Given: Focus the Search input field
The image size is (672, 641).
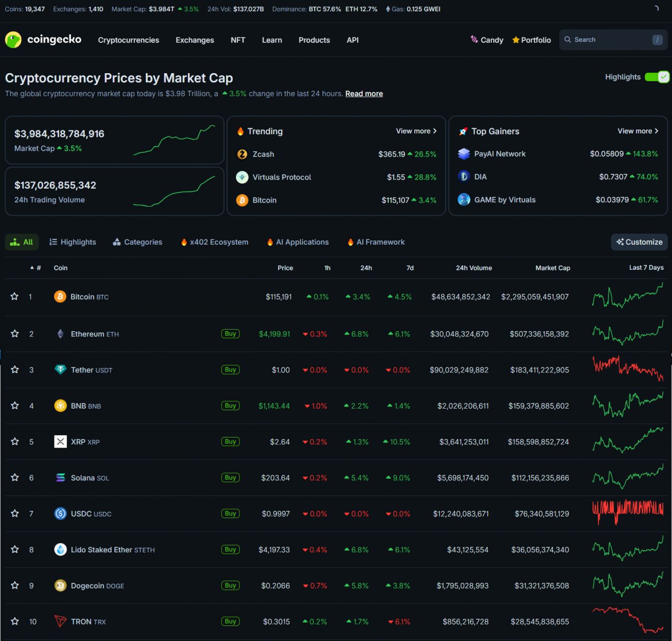Looking at the screenshot, I should 608,40.
